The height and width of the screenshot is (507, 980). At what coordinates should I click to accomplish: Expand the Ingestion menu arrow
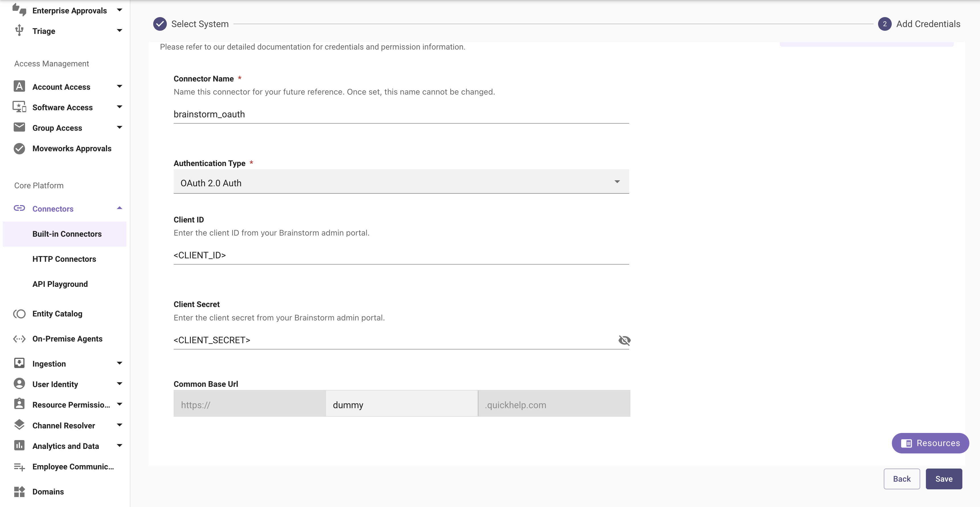tap(120, 363)
